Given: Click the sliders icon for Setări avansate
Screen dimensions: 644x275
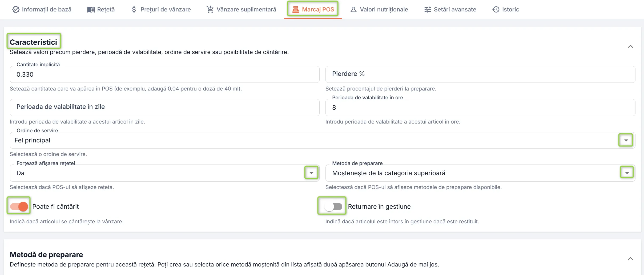Looking at the screenshot, I should pyautogui.click(x=428, y=10).
